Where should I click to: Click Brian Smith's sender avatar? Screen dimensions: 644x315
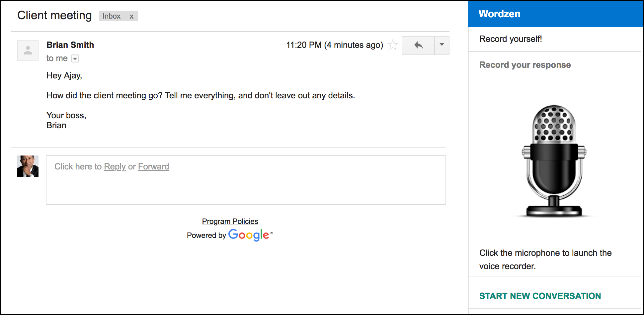pos(28,51)
